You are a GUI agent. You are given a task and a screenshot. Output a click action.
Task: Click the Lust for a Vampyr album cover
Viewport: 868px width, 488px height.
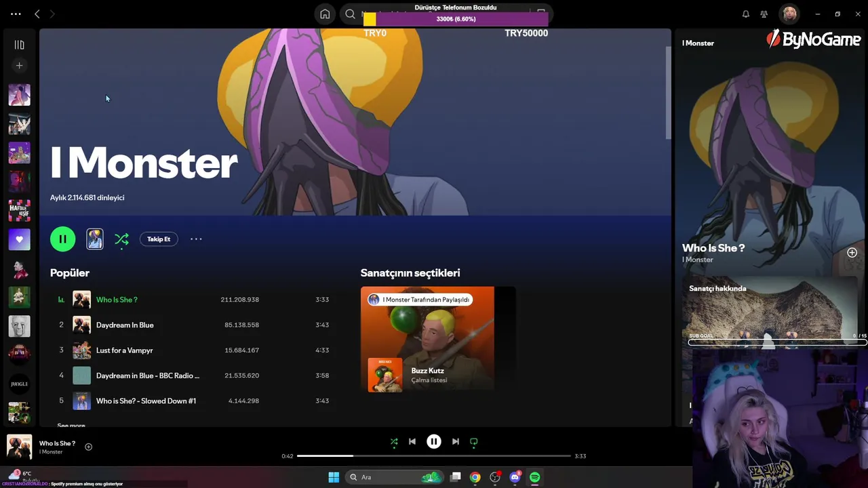[81, 350]
